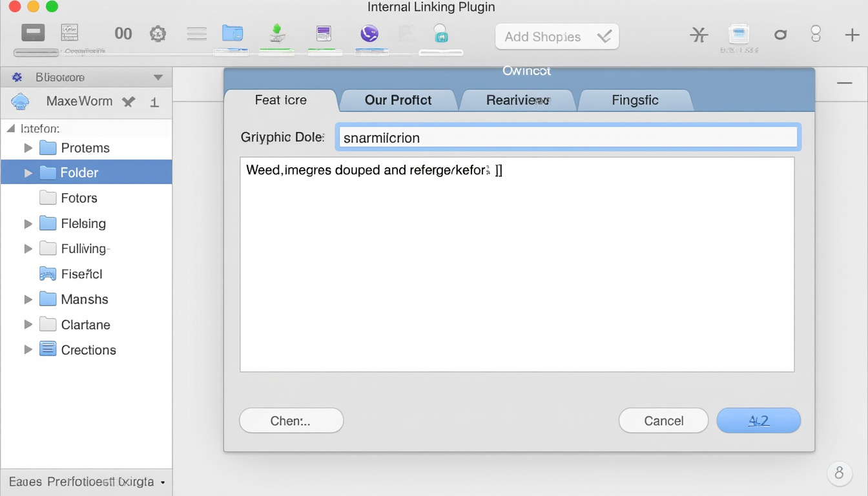Click the Fotors folder icon
Screen dimensions: 868x496
coord(48,198)
